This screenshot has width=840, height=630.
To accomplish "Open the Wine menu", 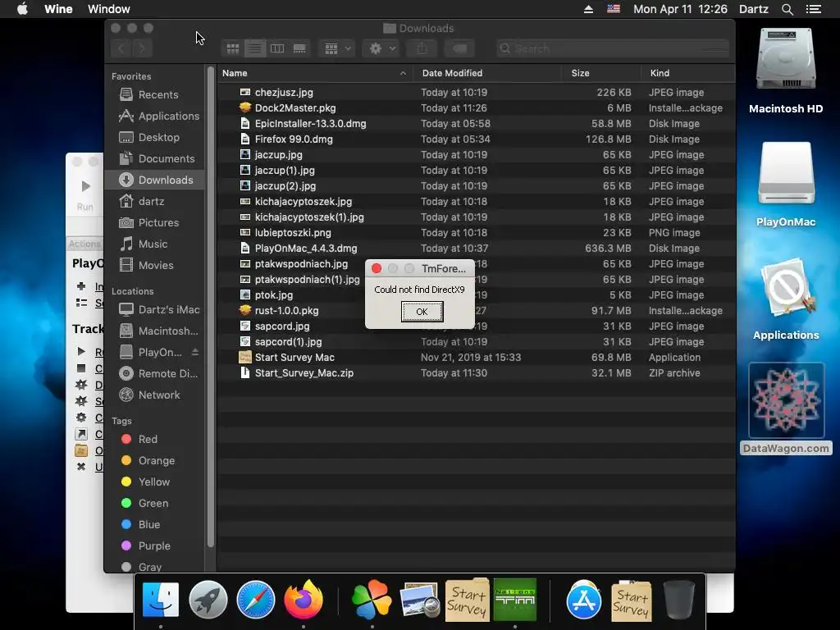I will tap(58, 9).
